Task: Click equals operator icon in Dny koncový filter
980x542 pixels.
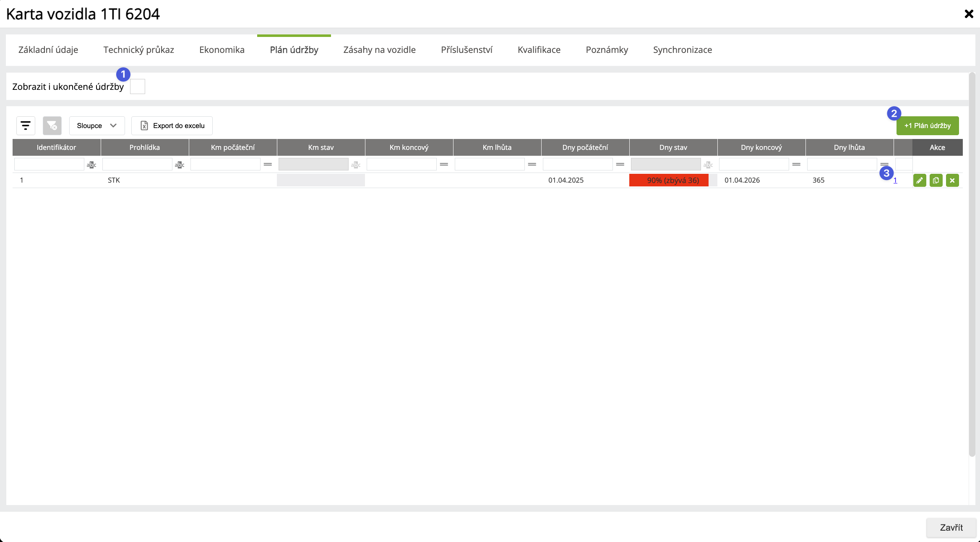Action: [x=796, y=165]
